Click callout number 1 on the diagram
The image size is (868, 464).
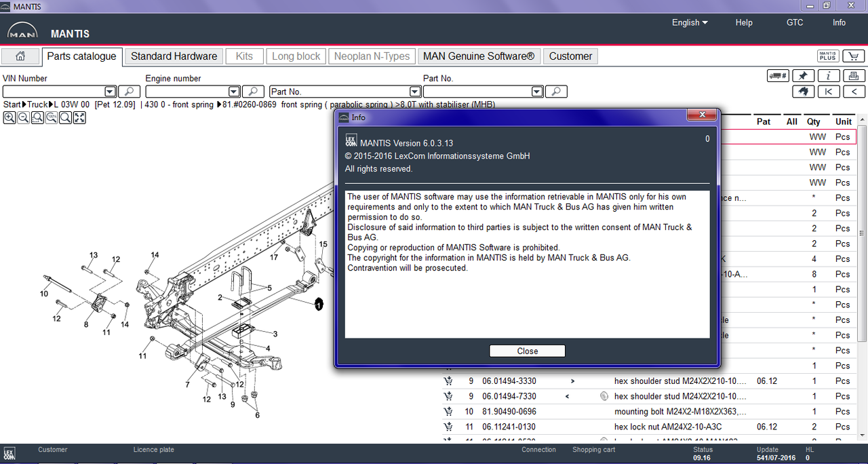319,305
